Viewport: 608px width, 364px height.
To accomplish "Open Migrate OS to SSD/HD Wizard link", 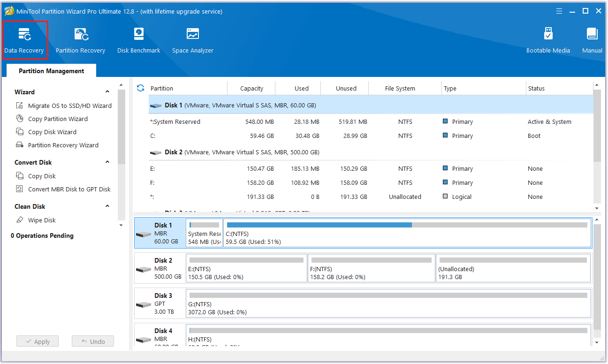I will 70,106.
